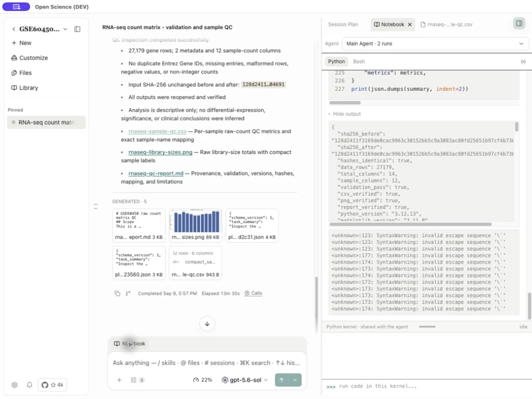Open the Main Agent 2 runs dropdown
The width and height of the screenshot is (532, 399).
pyautogui.click(x=435, y=44)
